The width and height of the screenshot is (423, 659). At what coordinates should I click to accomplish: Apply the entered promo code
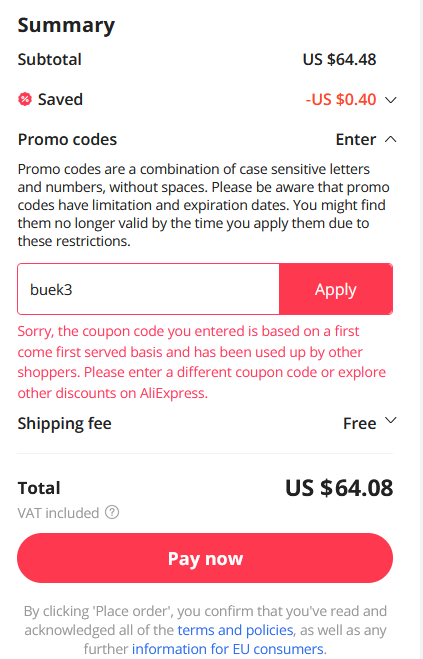pos(336,289)
